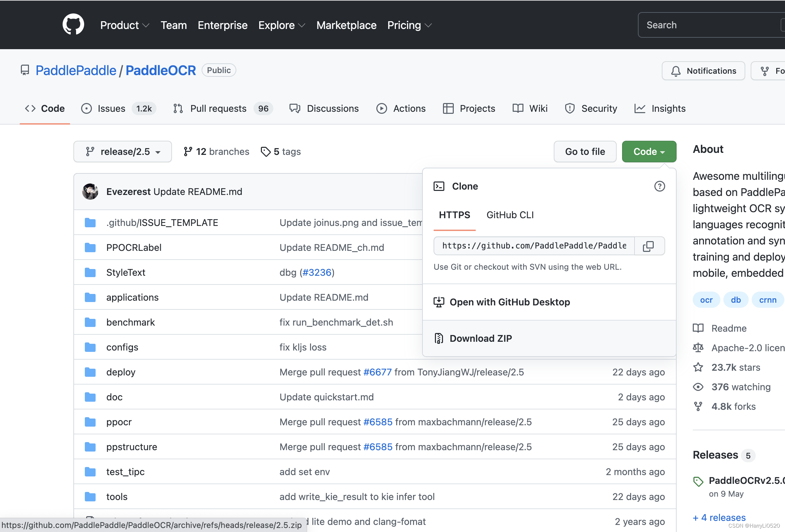The width and height of the screenshot is (785, 532).
Task: Open the 12 branches link
Action: click(216, 152)
